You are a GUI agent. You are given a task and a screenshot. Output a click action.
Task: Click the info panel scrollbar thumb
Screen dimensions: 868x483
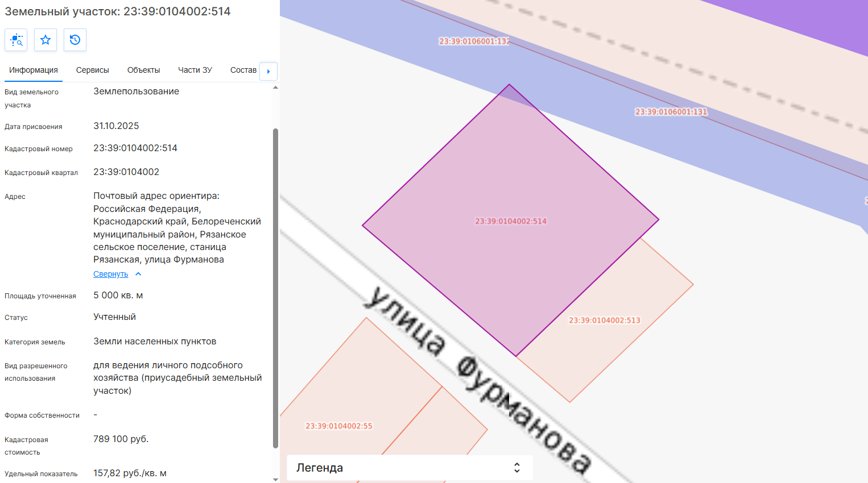(x=276, y=289)
